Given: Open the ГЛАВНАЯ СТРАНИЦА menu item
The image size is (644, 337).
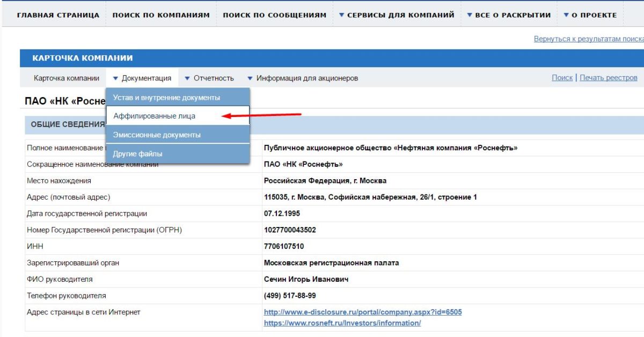Looking at the screenshot, I should coord(58,15).
